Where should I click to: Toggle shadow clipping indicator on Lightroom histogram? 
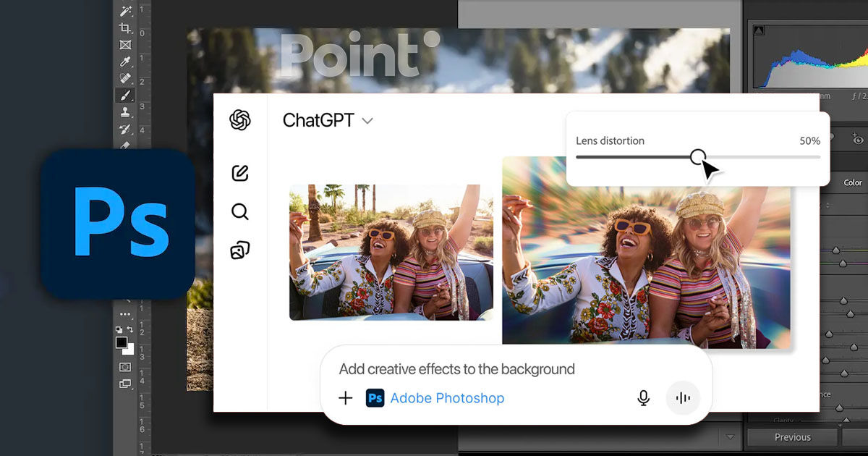[759, 30]
